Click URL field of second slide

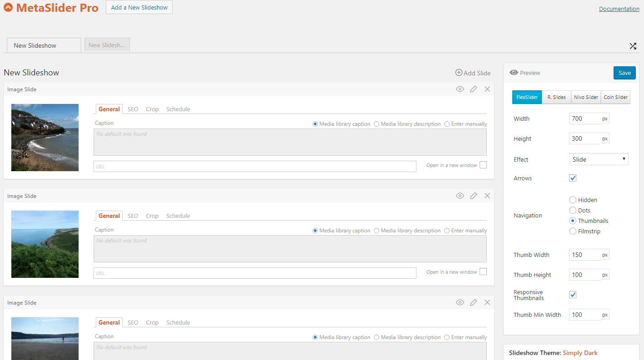[x=255, y=273]
